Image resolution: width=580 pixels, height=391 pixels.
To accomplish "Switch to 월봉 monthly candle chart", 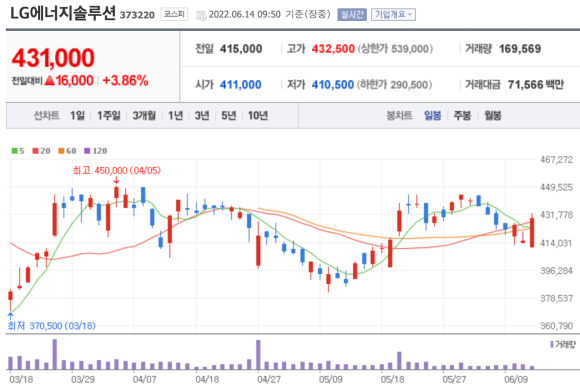I will (x=493, y=116).
